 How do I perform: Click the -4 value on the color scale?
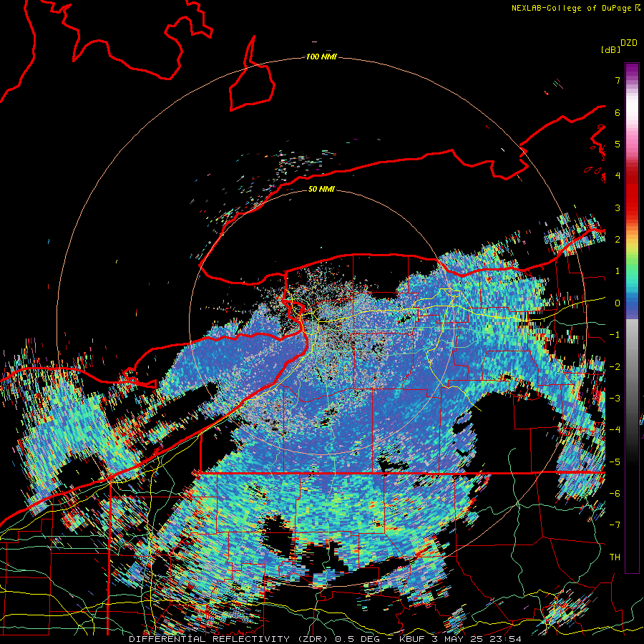(x=615, y=430)
